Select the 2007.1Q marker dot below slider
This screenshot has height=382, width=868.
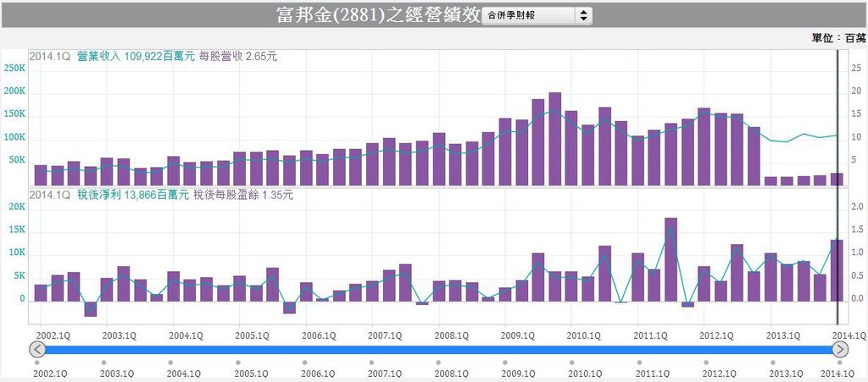tap(371, 363)
